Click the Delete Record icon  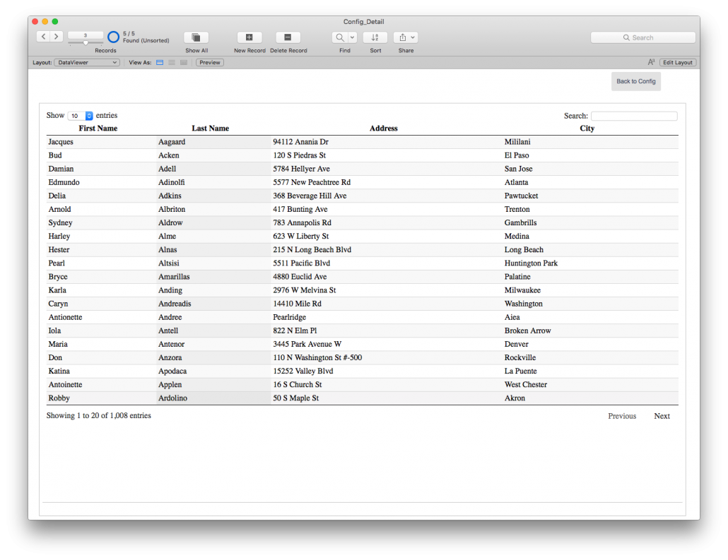pos(288,37)
